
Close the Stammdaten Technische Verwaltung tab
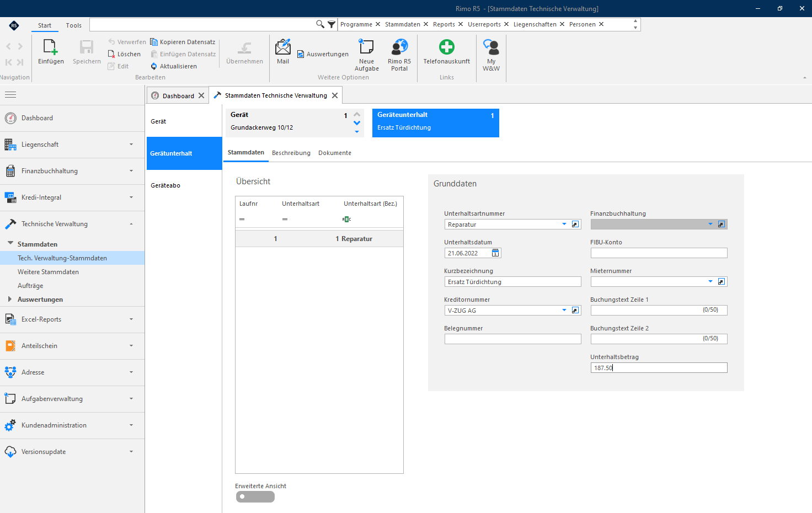point(335,95)
